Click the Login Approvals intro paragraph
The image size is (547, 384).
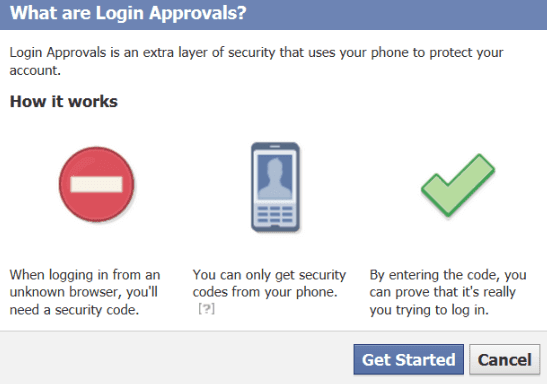click(x=256, y=61)
